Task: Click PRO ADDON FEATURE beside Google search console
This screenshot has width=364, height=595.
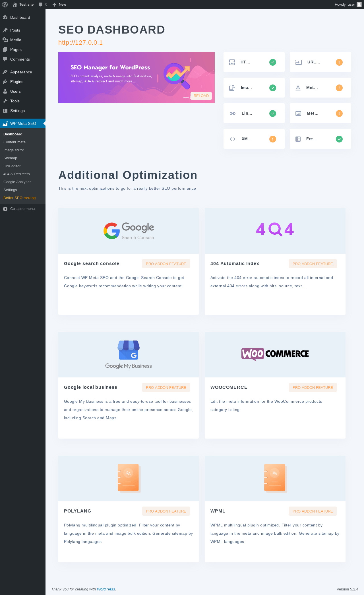Action: point(166,264)
